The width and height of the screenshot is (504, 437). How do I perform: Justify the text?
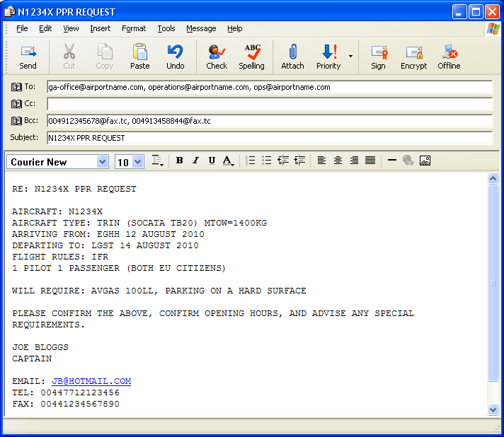[370, 161]
